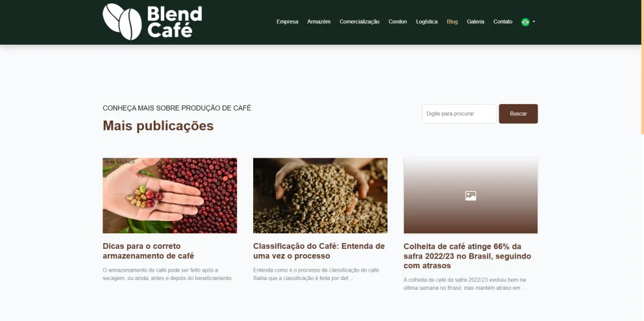The height and width of the screenshot is (321, 644).
Task: Open the Brazil flag language selector
Action: 525,22
